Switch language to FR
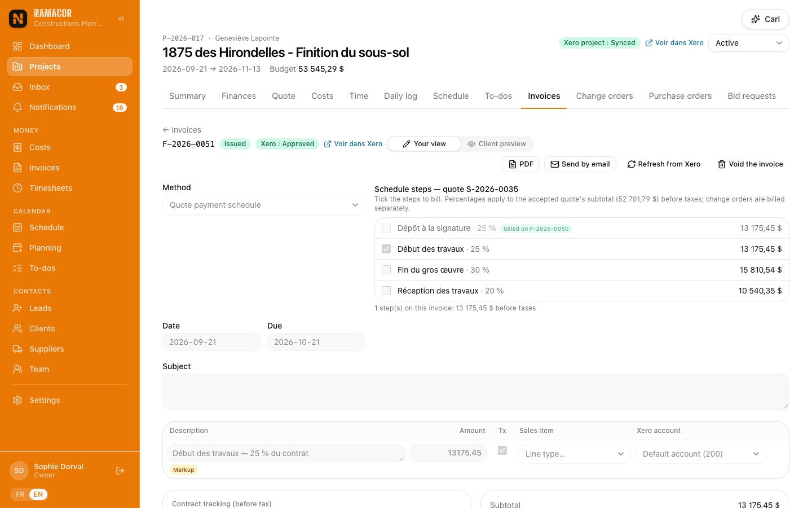This screenshot has height=508, width=812. (x=20, y=494)
